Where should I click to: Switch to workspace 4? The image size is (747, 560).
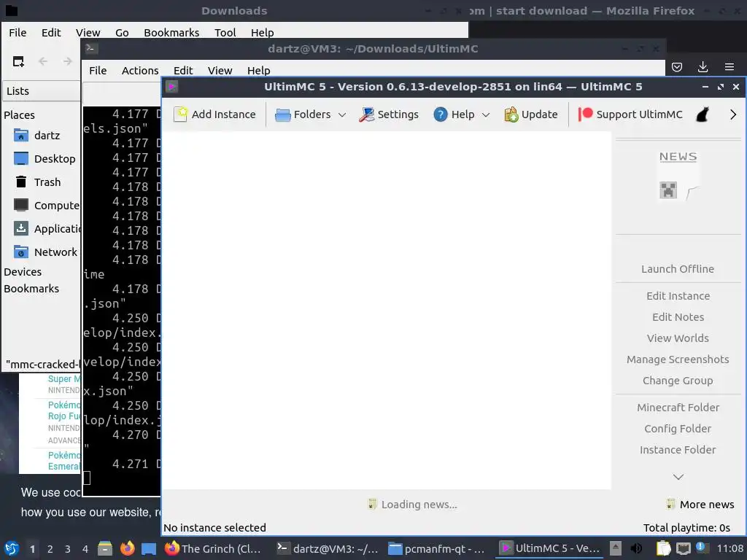(x=85, y=549)
